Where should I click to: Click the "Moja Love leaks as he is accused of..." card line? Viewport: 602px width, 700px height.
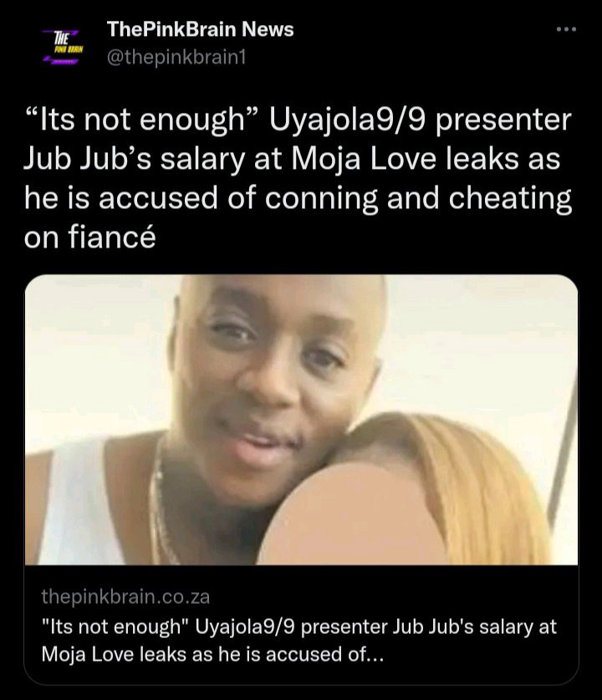click(x=212, y=655)
